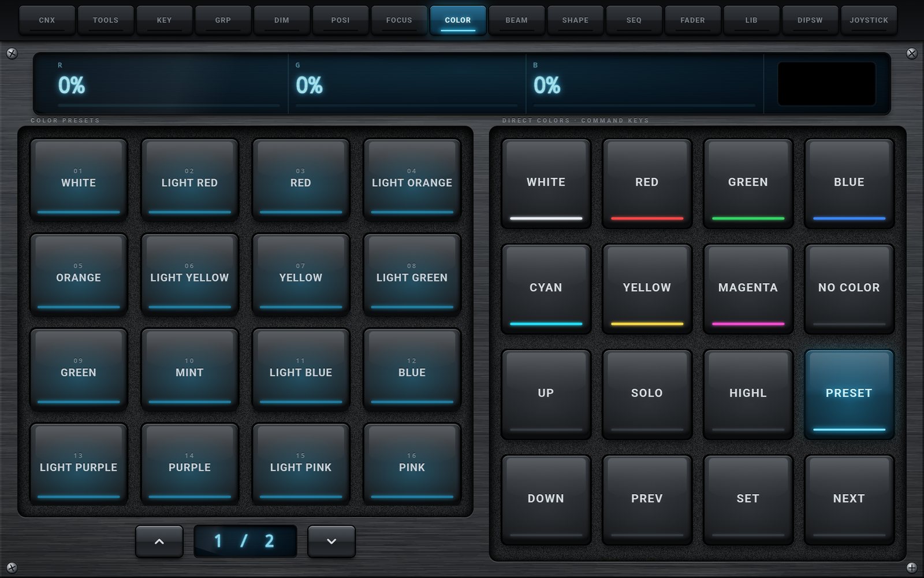This screenshot has width=924, height=578.
Task: Click the 1 / 2 page indicator
Action: (x=245, y=542)
